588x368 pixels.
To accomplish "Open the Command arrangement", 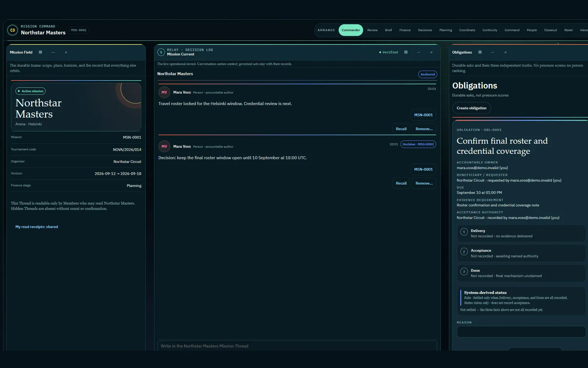I will click(x=512, y=30).
